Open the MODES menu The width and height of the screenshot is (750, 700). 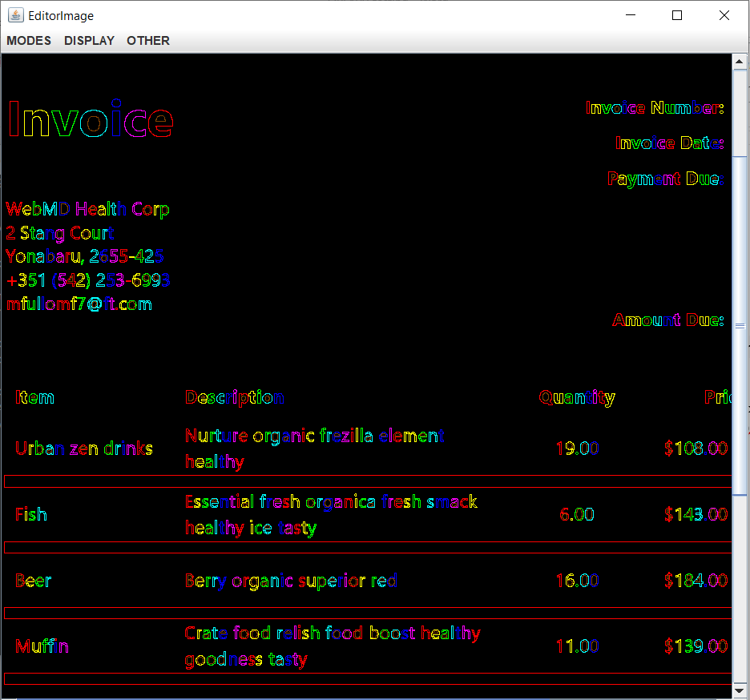29,41
